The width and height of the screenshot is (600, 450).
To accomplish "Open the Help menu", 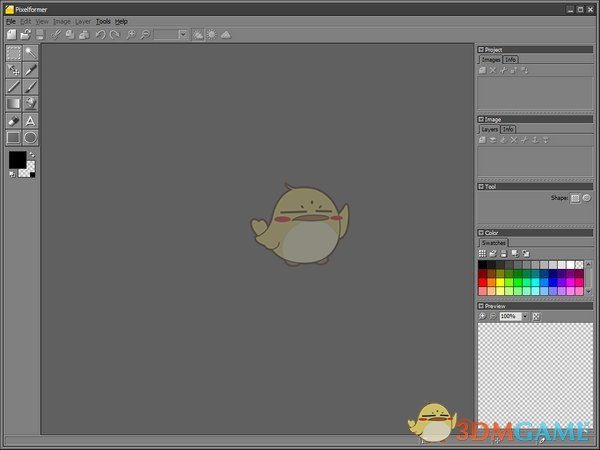I will pyautogui.click(x=121, y=21).
